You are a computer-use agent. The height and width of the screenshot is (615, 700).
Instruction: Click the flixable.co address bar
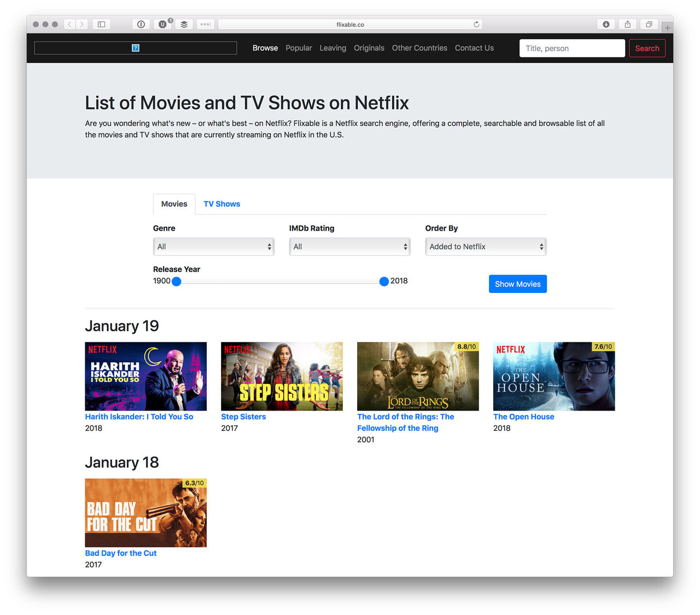point(350,24)
